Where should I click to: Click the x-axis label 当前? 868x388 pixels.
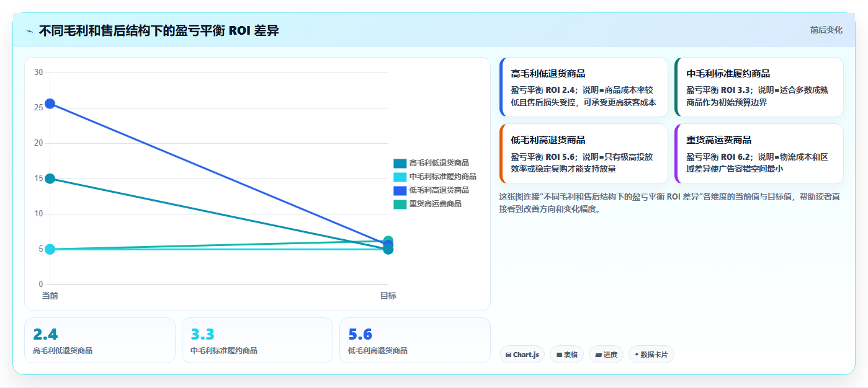click(50, 296)
